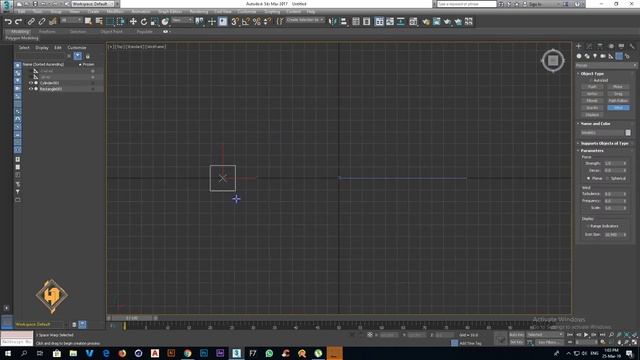Viewport: 640px width, 360px height.
Task: Activate the Select and Move tool
Action: point(133,22)
